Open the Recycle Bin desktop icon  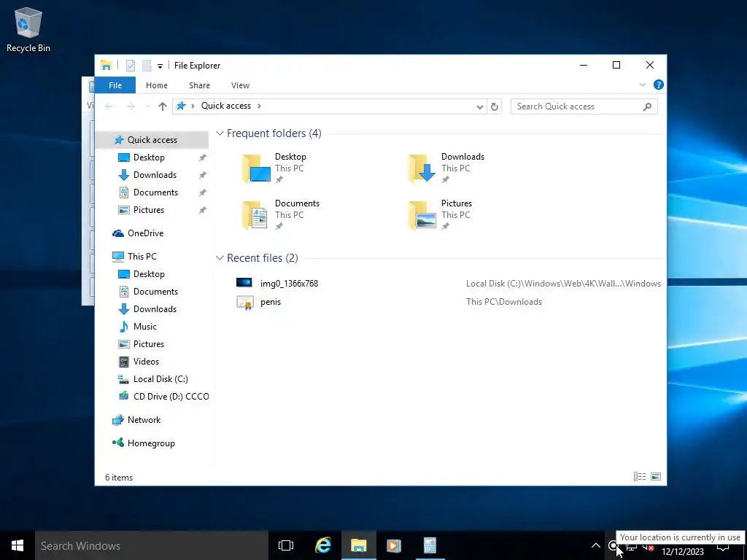pyautogui.click(x=28, y=29)
